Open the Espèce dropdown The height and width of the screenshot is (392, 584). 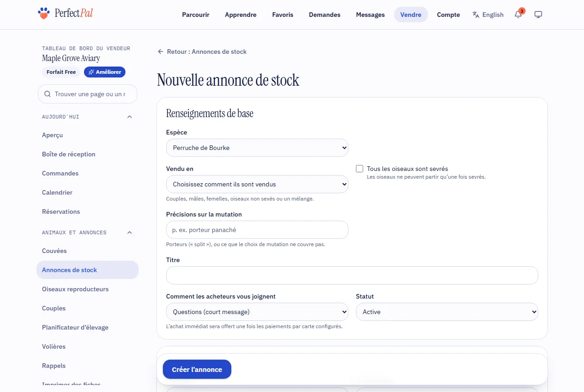[x=257, y=148]
